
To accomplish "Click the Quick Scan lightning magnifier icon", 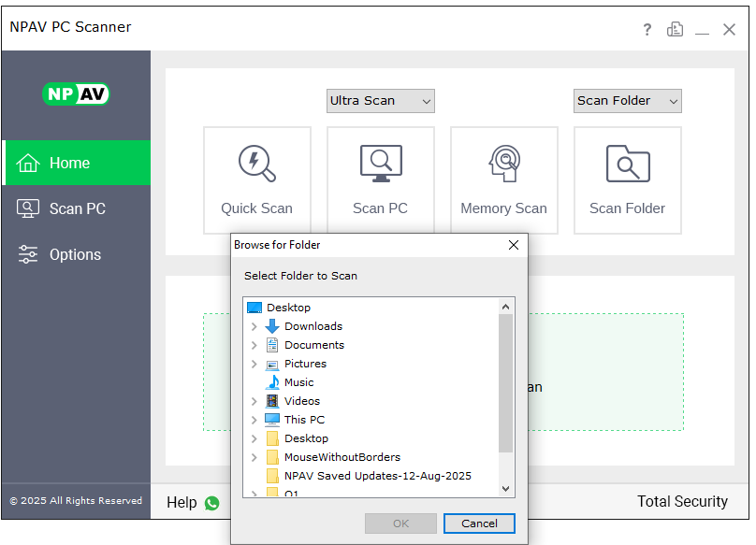I will 256,165.
